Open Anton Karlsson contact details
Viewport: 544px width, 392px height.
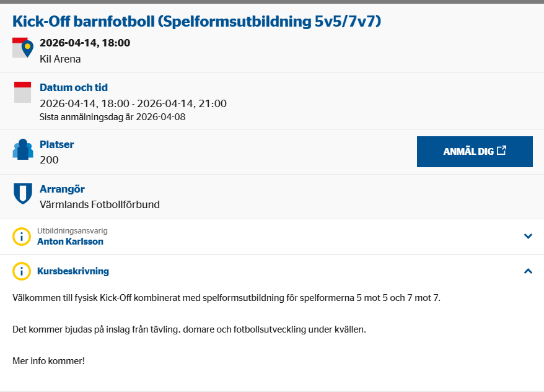[x=70, y=242]
